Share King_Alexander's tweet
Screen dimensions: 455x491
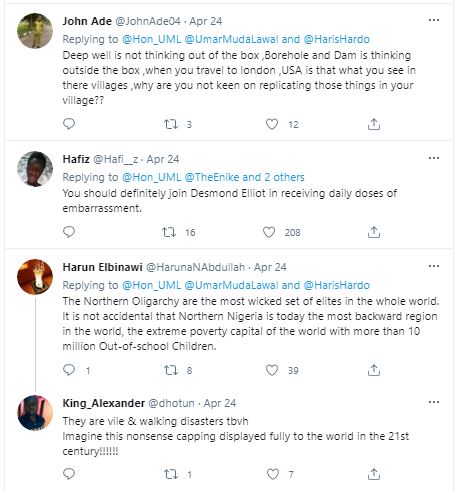(x=374, y=474)
